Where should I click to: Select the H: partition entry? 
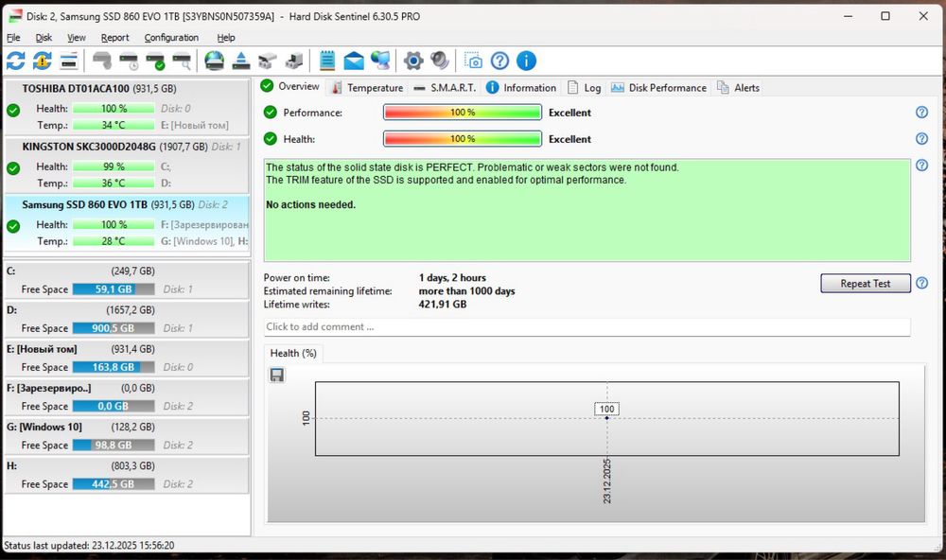[x=128, y=474]
